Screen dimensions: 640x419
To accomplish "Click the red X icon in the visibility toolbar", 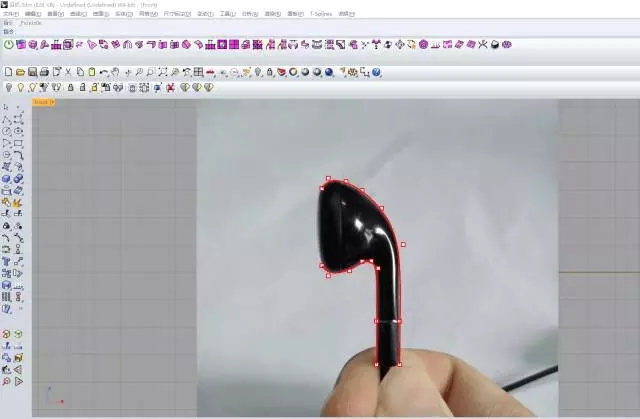I will tap(171, 87).
